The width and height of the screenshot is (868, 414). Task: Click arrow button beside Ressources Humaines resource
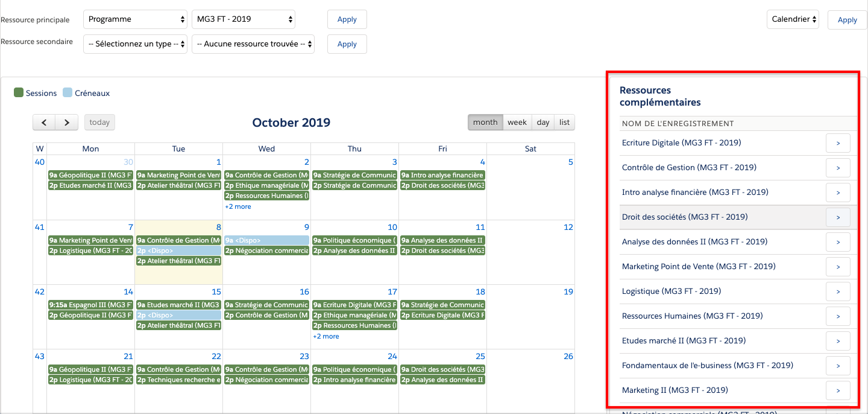coord(838,316)
